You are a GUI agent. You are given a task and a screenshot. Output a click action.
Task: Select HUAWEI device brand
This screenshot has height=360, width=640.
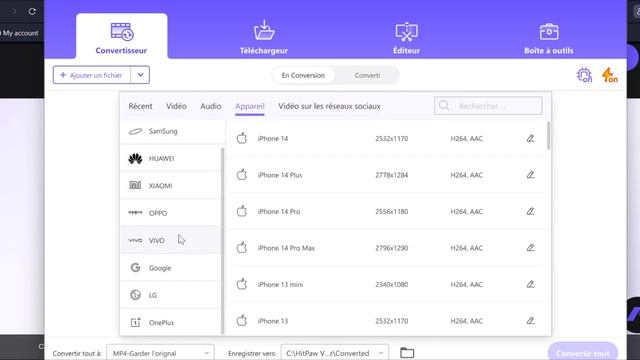[171, 158]
